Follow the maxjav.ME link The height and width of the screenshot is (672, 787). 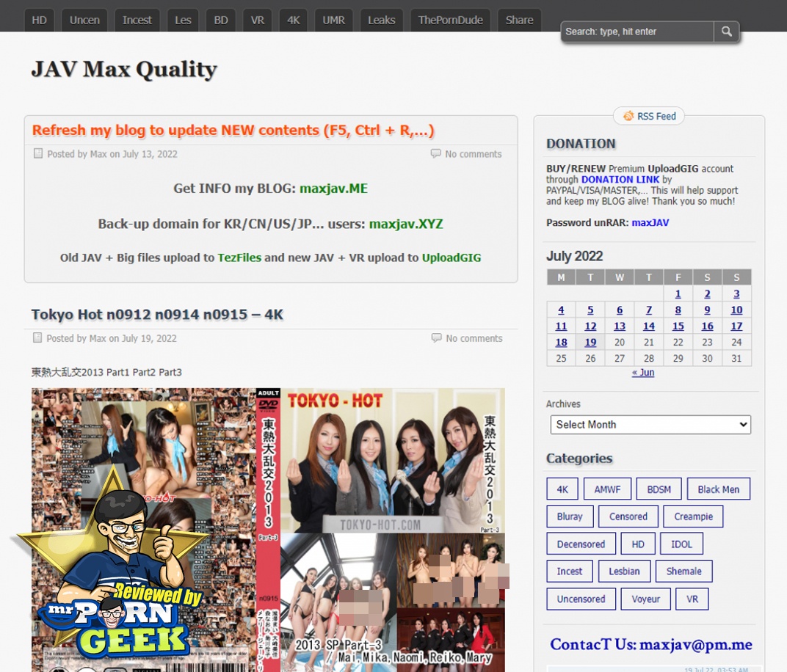[x=333, y=189]
